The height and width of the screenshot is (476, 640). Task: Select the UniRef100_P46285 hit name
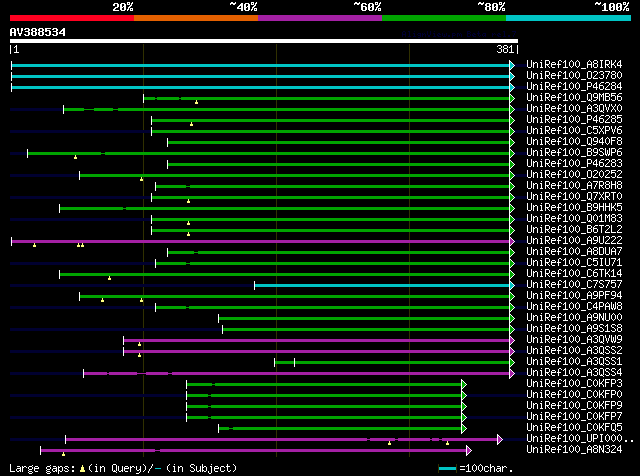pos(574,120)
